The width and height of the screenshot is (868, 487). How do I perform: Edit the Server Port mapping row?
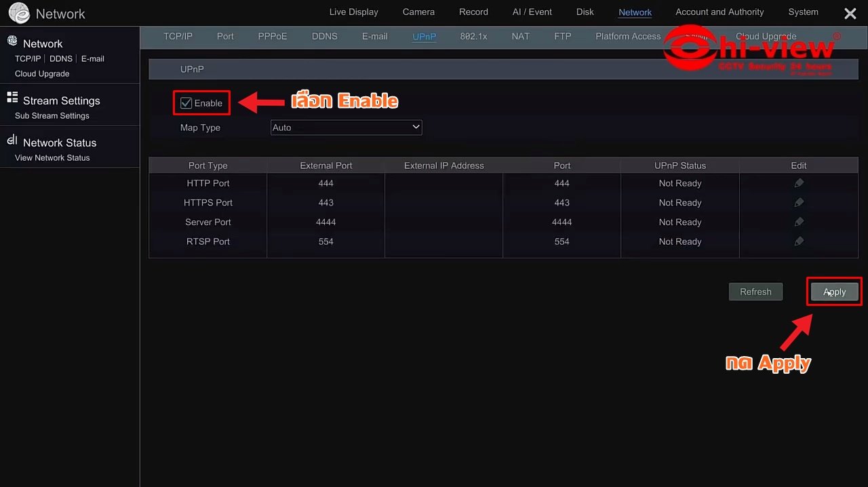(x=799, y=222)
